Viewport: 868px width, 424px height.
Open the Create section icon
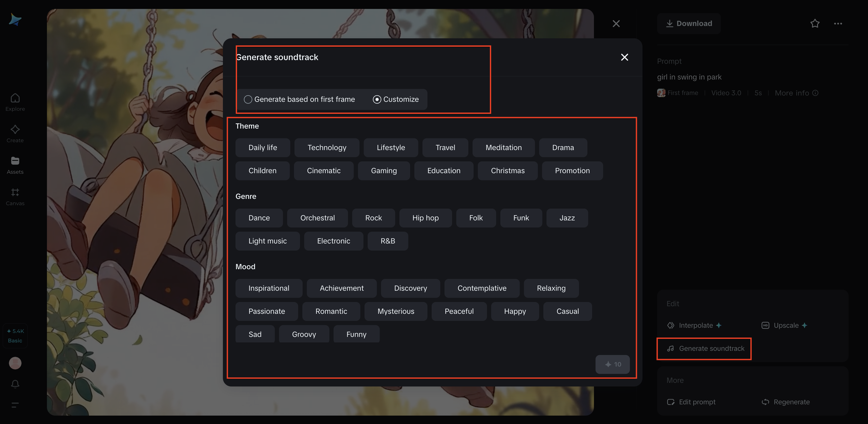point(15,130)
